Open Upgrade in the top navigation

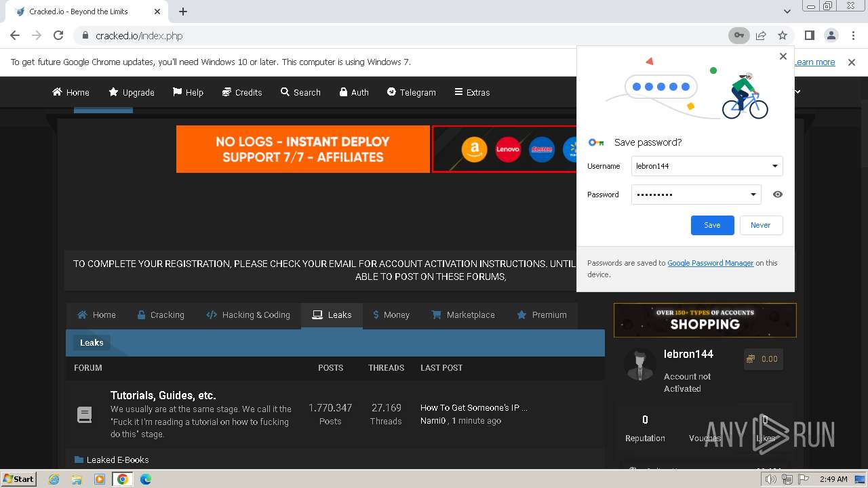tap(131, 92)
